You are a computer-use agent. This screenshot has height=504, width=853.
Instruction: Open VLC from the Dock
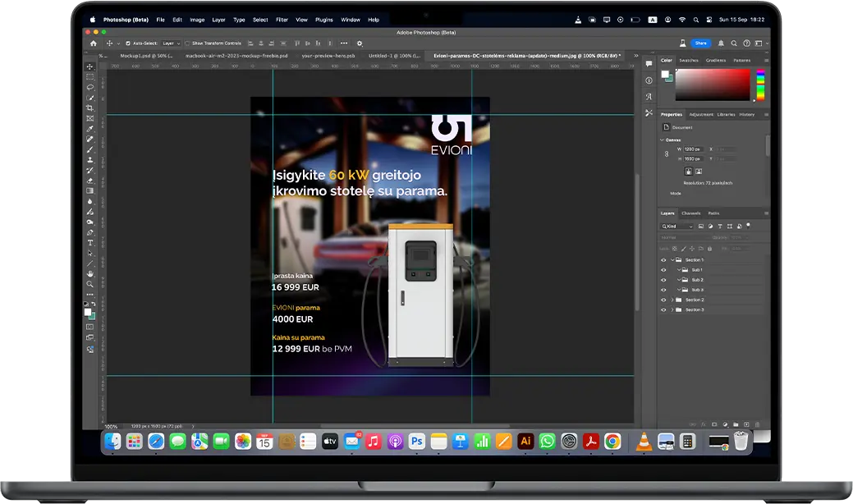644,441
